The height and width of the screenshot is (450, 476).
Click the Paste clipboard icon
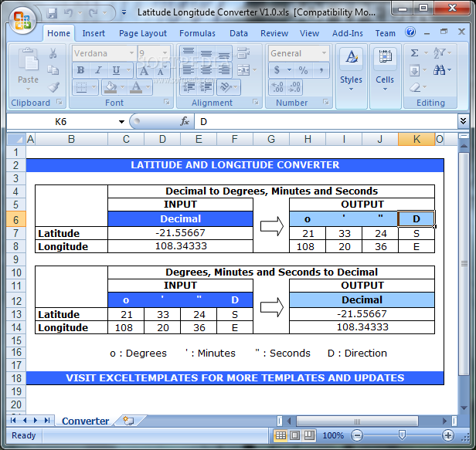pos(29,60)
